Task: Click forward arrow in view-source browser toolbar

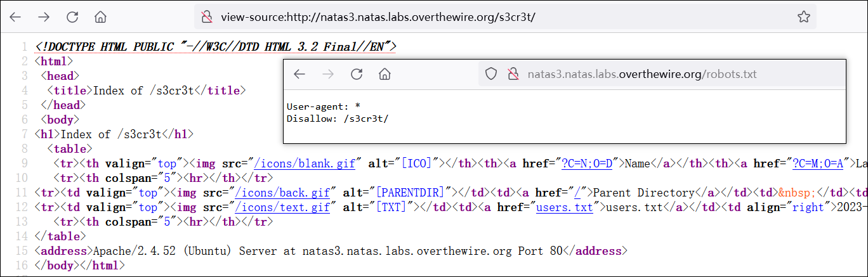Action: (44, 17)
